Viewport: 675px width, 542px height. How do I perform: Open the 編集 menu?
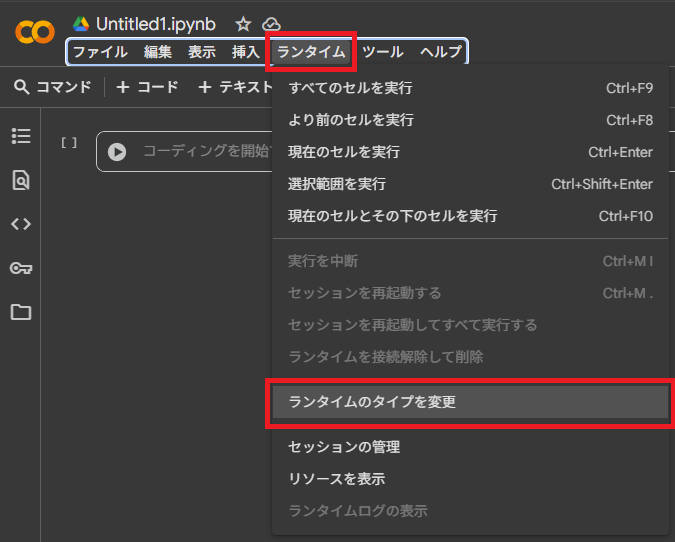(x=158, y=52)
